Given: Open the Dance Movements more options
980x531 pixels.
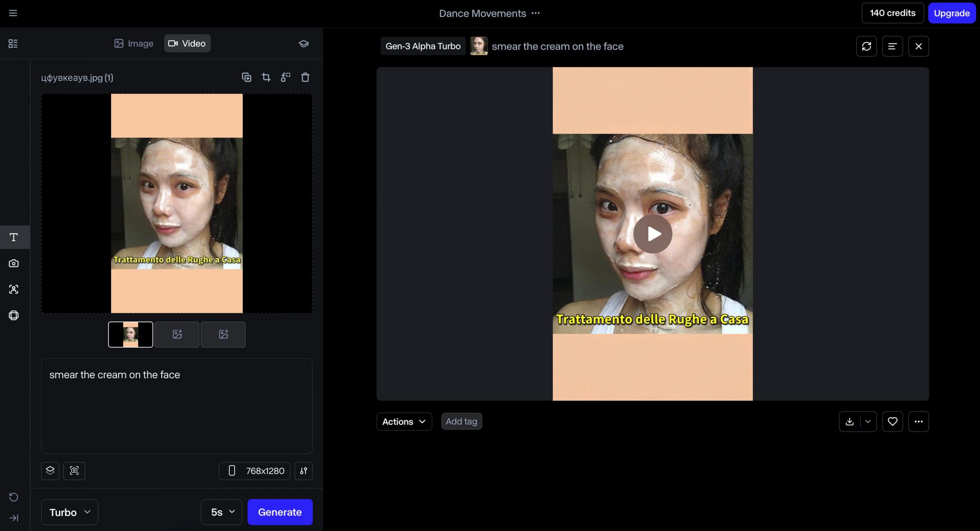Looking at the screenshot, I should (x=536, y=13).
